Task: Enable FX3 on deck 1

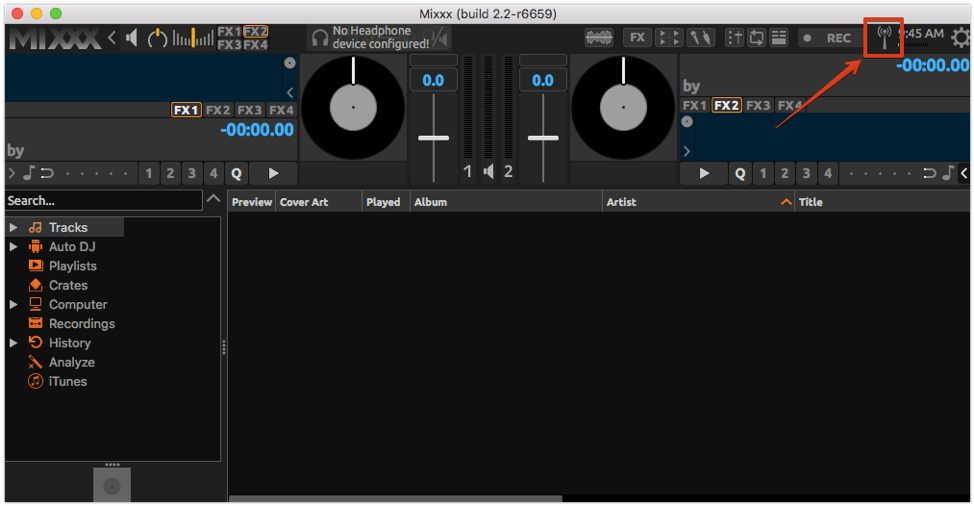Action: point(249,110)
